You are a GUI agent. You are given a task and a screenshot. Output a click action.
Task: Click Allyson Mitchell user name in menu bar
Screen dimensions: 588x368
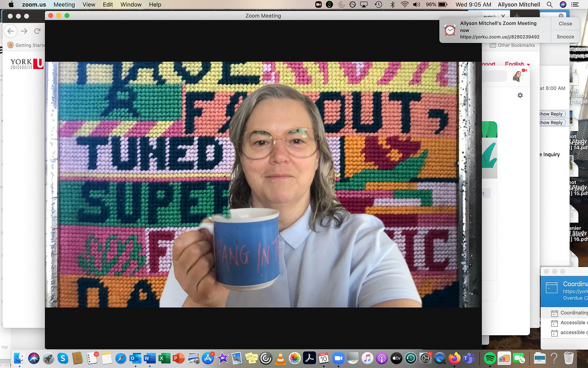click(519, 4)
